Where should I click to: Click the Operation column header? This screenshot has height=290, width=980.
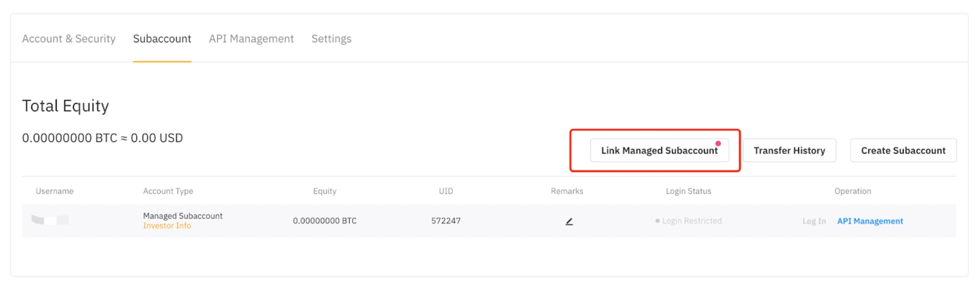click(853, 191)
